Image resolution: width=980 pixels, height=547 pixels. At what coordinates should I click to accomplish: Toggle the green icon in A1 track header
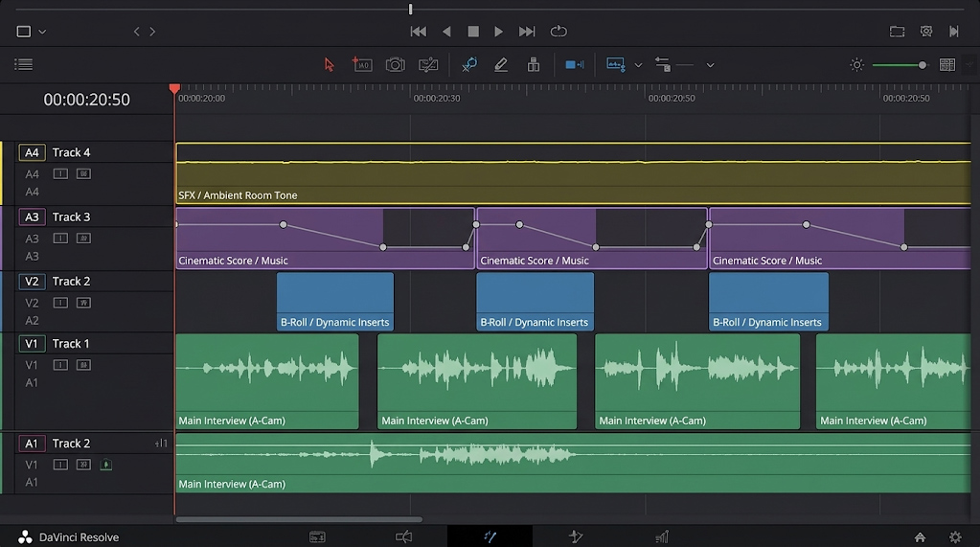pos(106,465)
